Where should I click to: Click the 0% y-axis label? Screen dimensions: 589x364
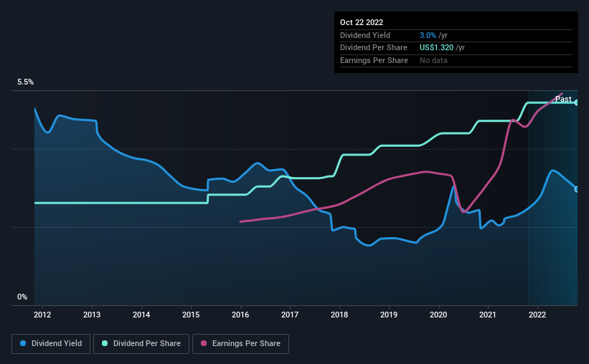[22, 297]
